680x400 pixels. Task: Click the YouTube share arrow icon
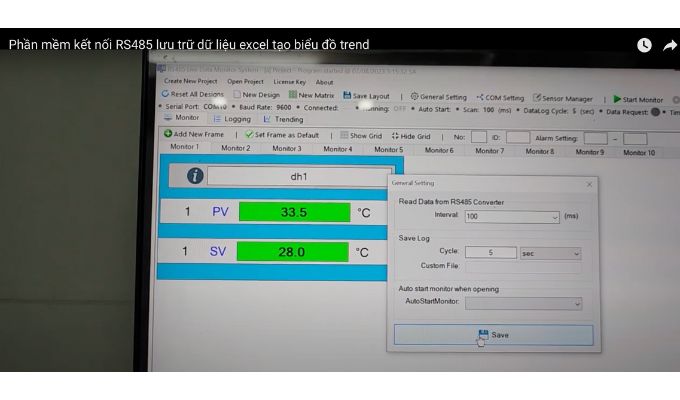[668, 45]
